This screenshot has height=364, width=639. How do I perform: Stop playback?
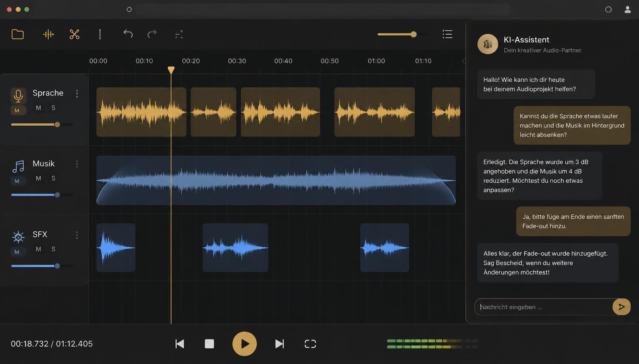coord(209,344)
